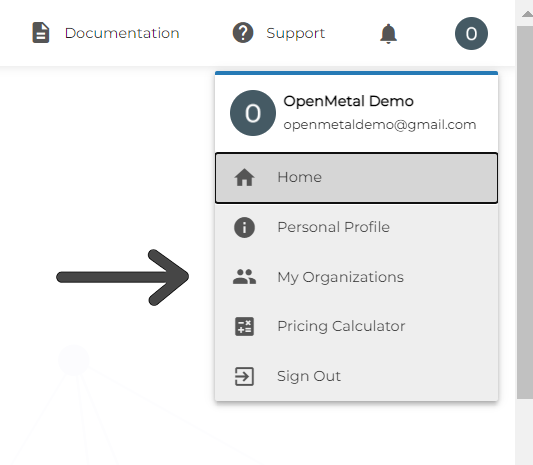Click the Home house icon
Viewport: 533px width, 465px height.
tap(244, 177)
